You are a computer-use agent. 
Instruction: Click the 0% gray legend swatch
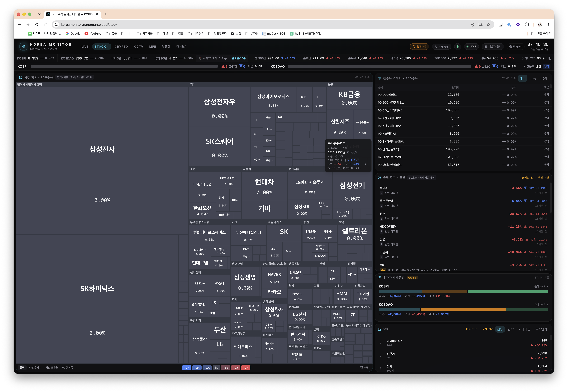(x=216, y=368)
